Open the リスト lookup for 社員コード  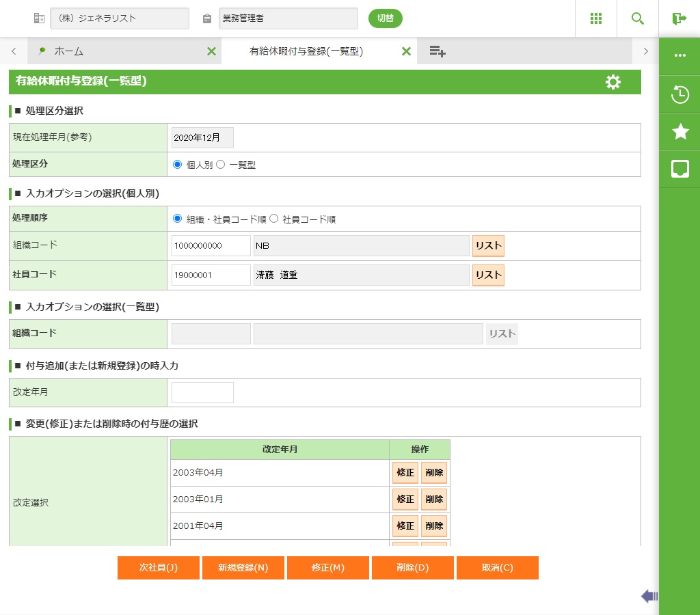pos(488,275)
